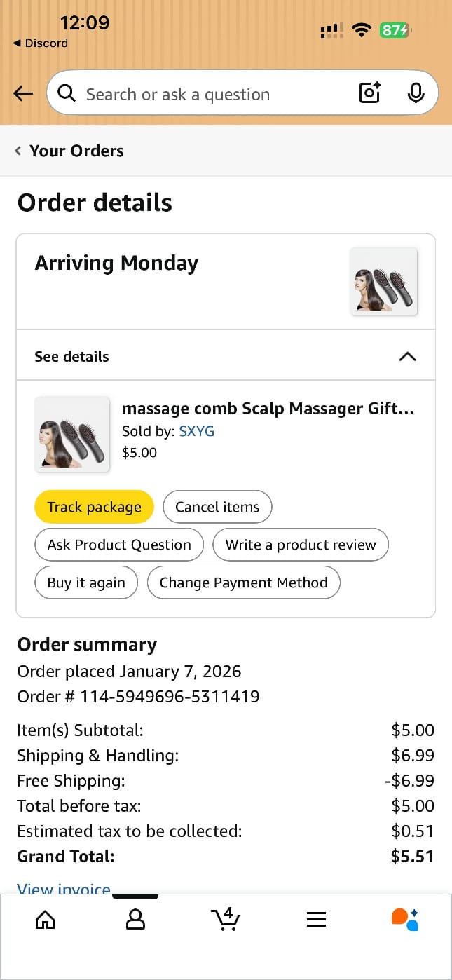Select Write a product review

[x=301, y=545]
